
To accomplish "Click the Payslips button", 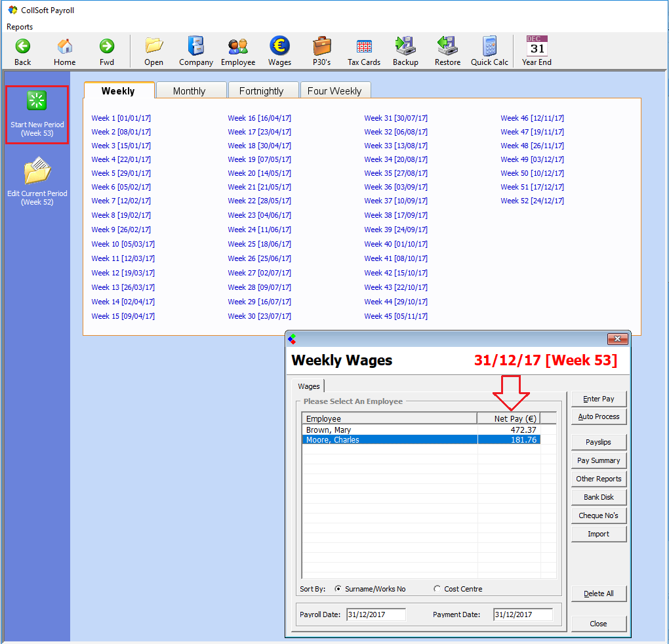I will pyautogui.click(x=598, y=442).
